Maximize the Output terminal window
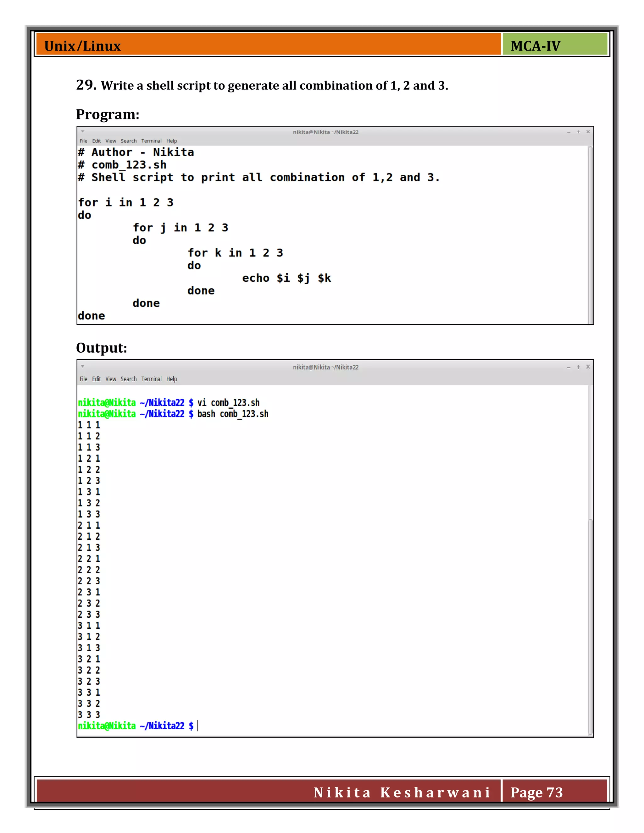 578,367
